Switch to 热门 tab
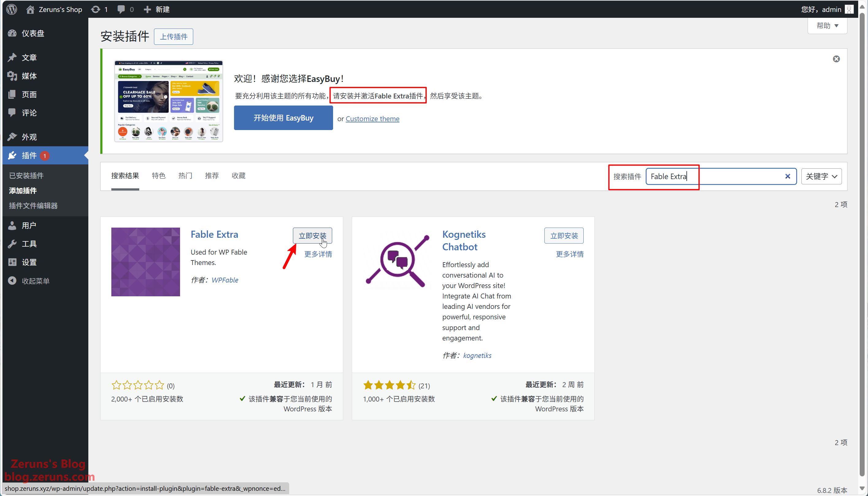Viewport: 868px width, 496px height. pyautogui.click(x=185, y=176)
